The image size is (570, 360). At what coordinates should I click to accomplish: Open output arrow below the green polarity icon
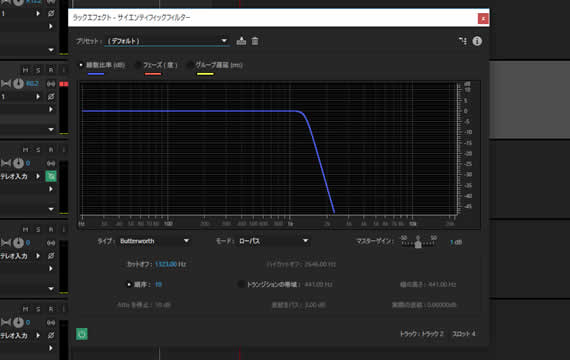point(51,189)
